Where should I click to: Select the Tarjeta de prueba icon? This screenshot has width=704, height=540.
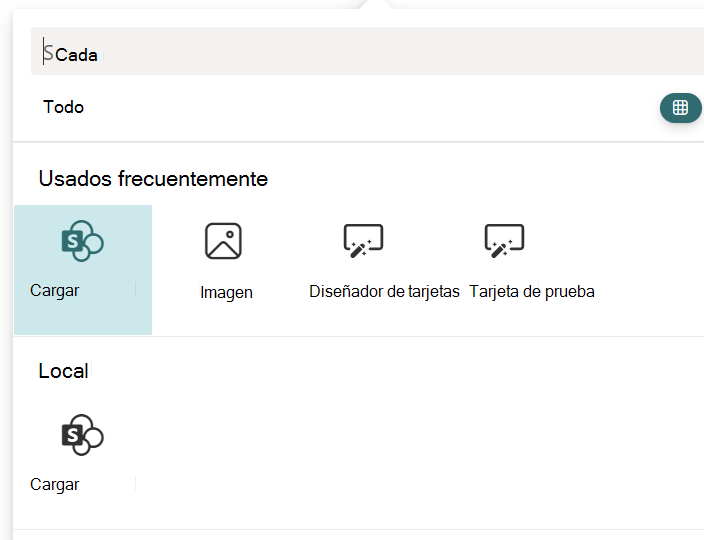pyautogui.click(x=504, y=241)
